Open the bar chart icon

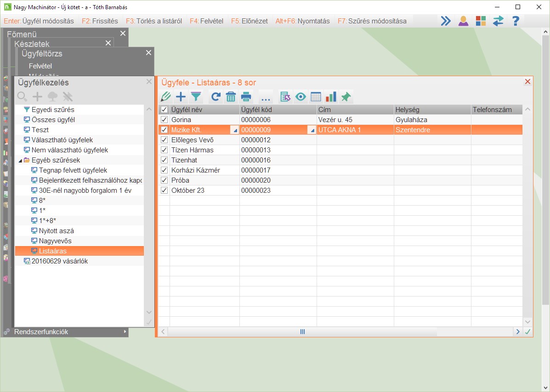click(331, 97)
